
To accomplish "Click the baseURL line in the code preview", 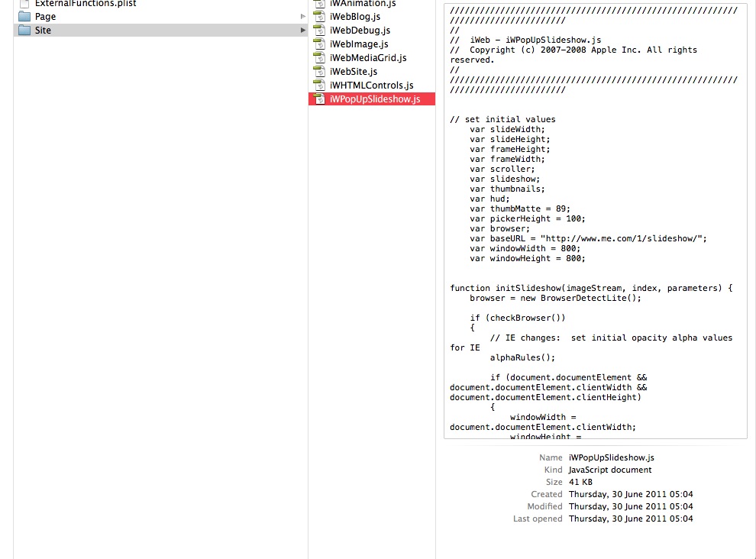I will (588, 238).
